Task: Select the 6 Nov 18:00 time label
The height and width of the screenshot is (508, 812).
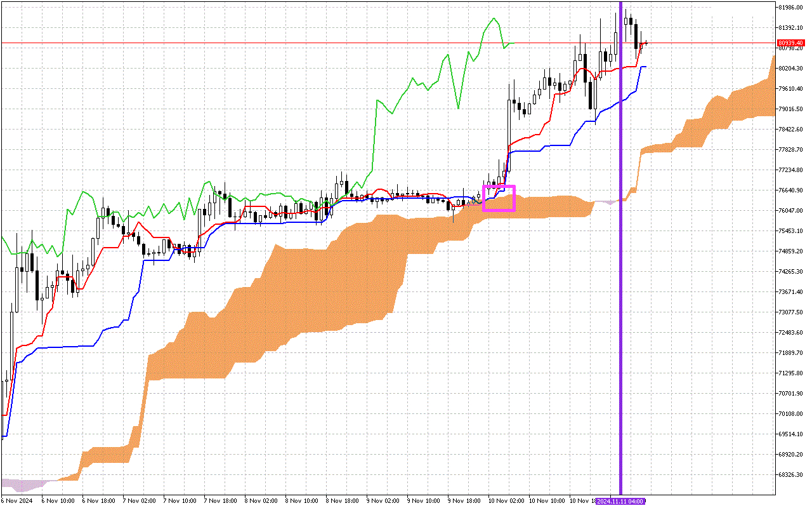Action: [x=98, y=501]
